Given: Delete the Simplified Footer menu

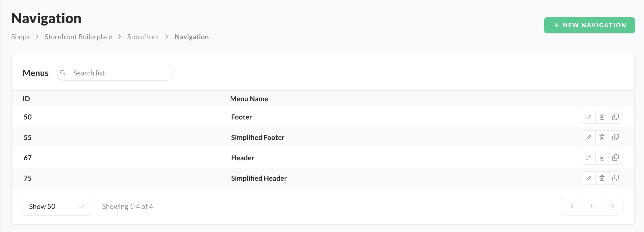Looking at the screenshot, I should [x=602, y=137].
